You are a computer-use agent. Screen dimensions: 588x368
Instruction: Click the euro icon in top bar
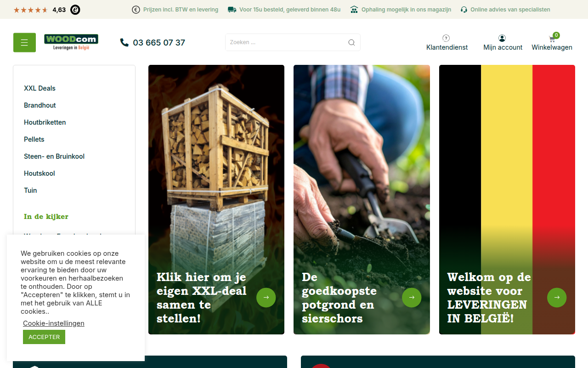click(x=136, y=10)
